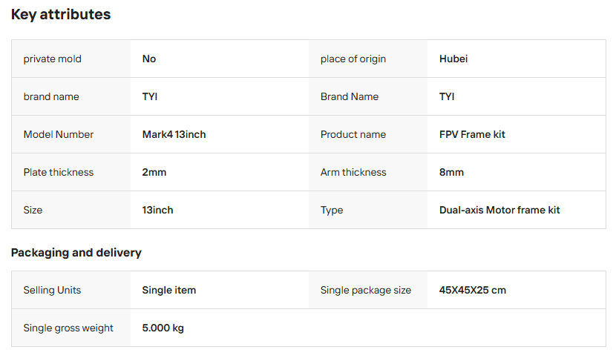Select the "private mold" label cell
The image size is (616, 364).
point(53,59)
